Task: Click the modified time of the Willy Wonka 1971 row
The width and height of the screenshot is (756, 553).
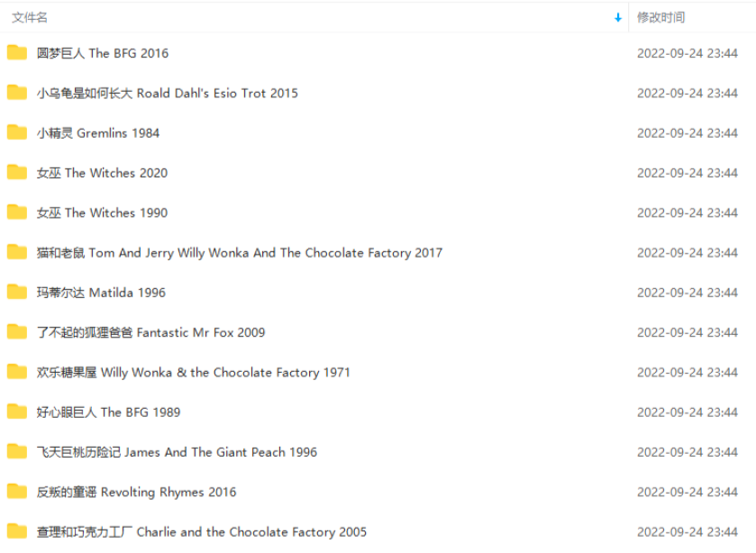Action: [688, 373]
